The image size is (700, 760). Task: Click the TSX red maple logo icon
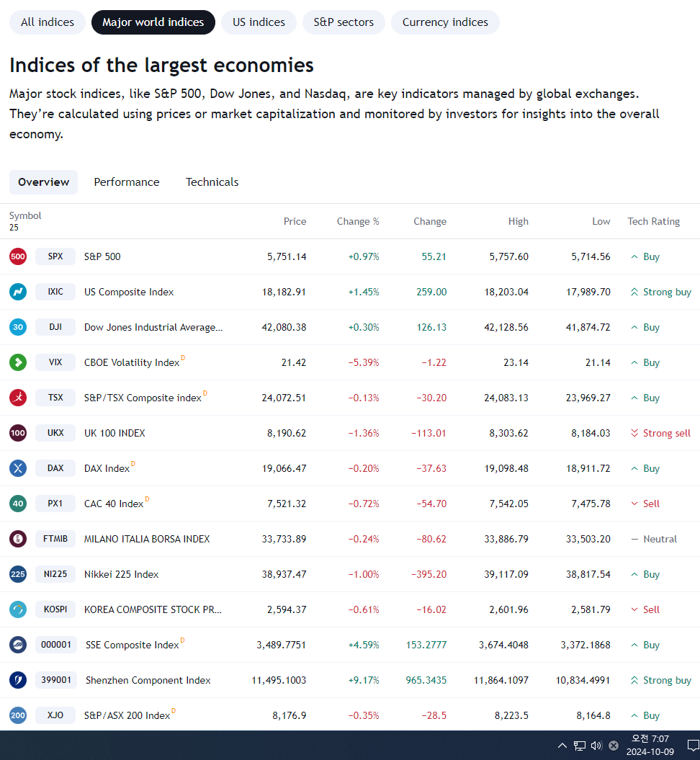tap(18, 398)
